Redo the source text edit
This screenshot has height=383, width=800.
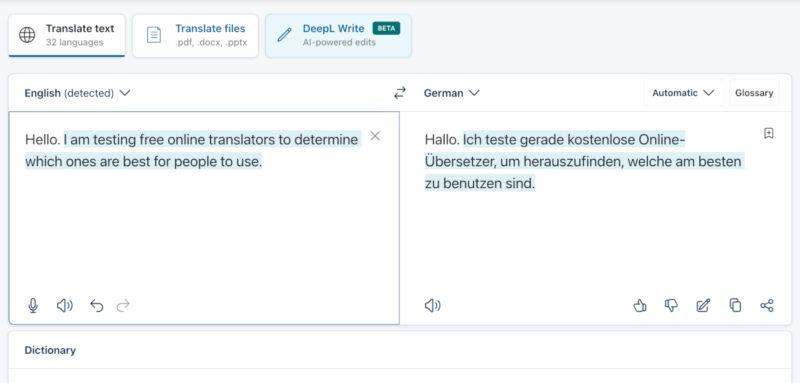point(123,305)
